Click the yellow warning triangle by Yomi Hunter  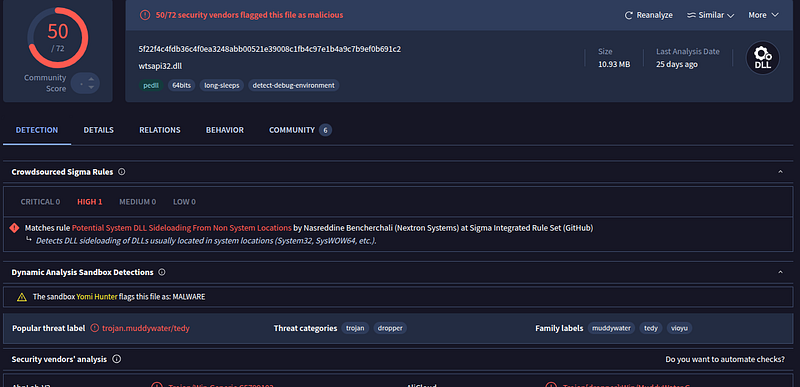point(21,297)
